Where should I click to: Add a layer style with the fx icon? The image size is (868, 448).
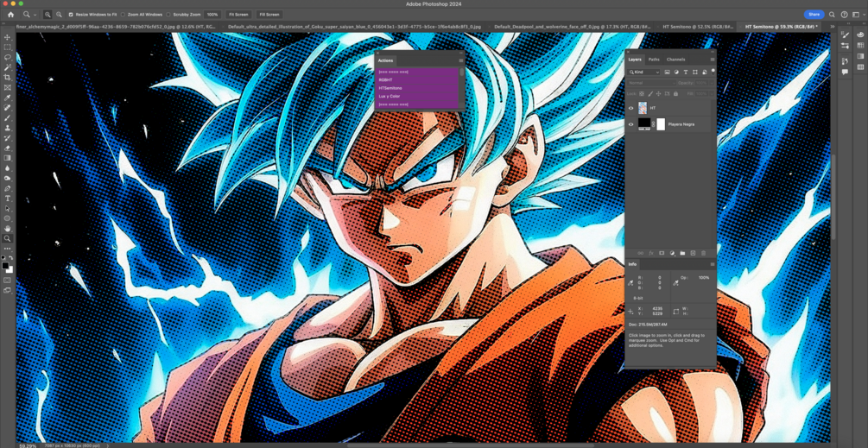click(x=651, y=253)
